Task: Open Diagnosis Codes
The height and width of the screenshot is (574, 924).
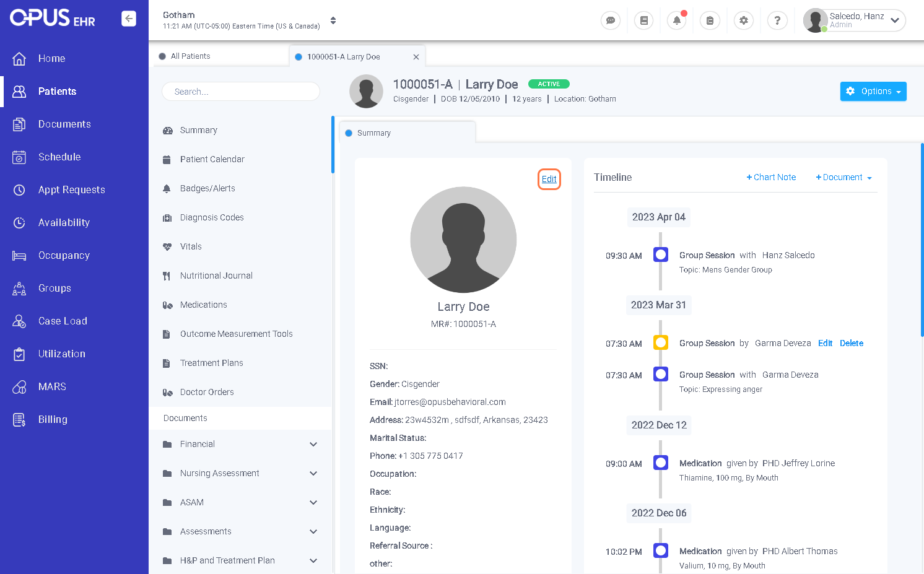Action: 212,217
